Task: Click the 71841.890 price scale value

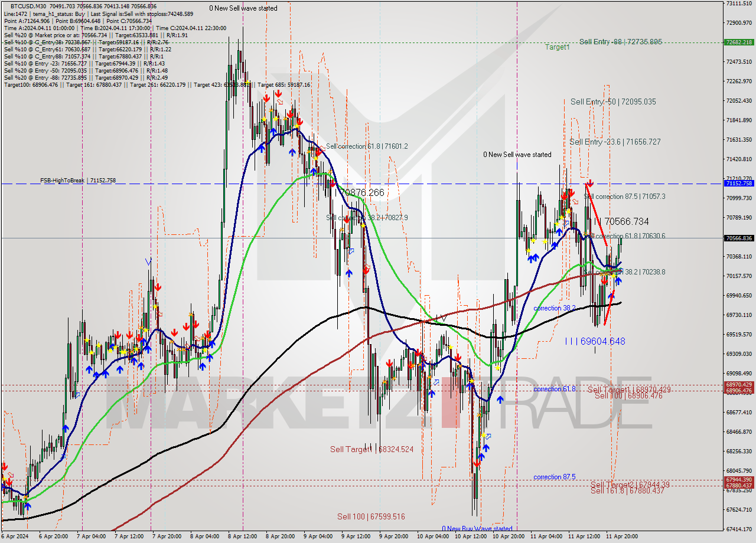Action: (x=739, y=120)
